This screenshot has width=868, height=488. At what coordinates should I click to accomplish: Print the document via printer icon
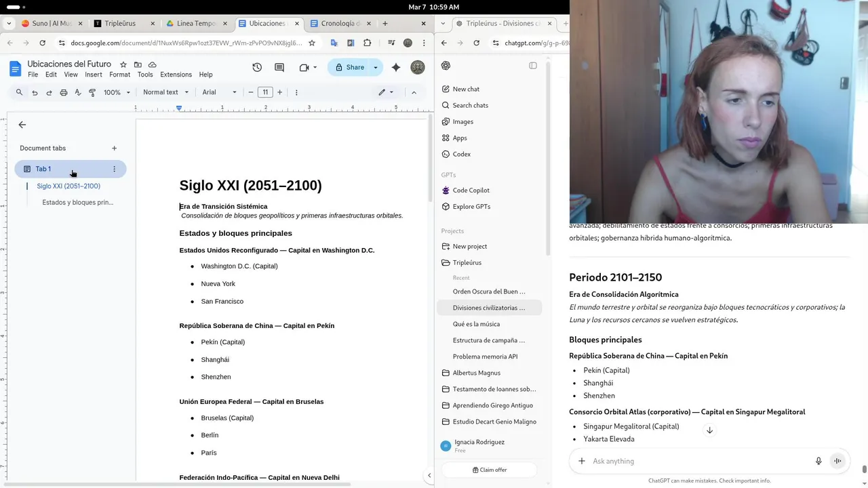pyautogui.click(x=64, y=92)
